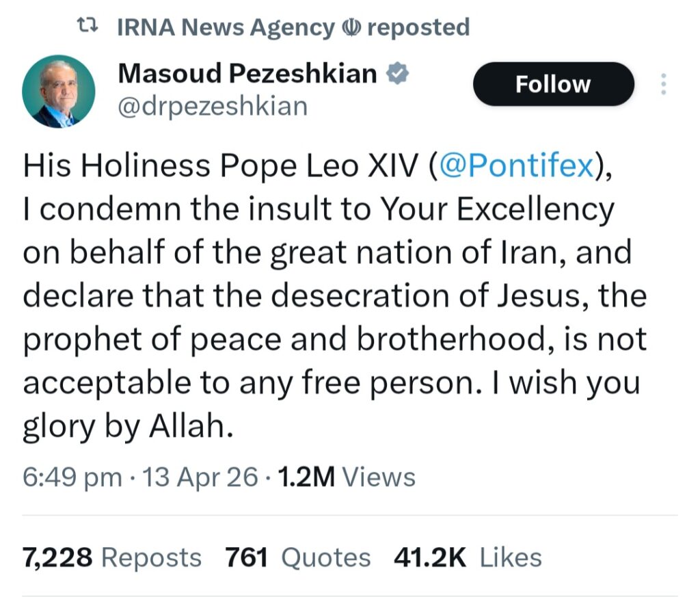Open the three-dot more options menu
The height and width of the screenshot is (597, 700).
pos(662,82)
